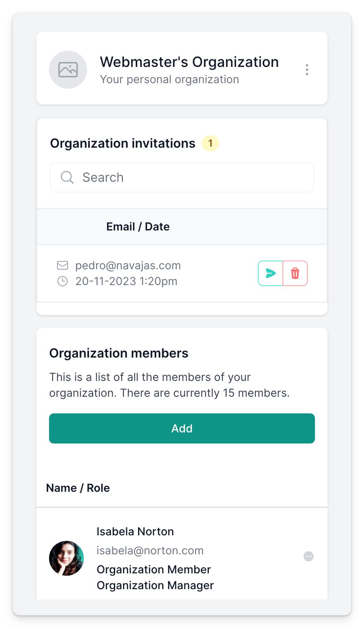Click Isabela Norton's profile photo

66,558
